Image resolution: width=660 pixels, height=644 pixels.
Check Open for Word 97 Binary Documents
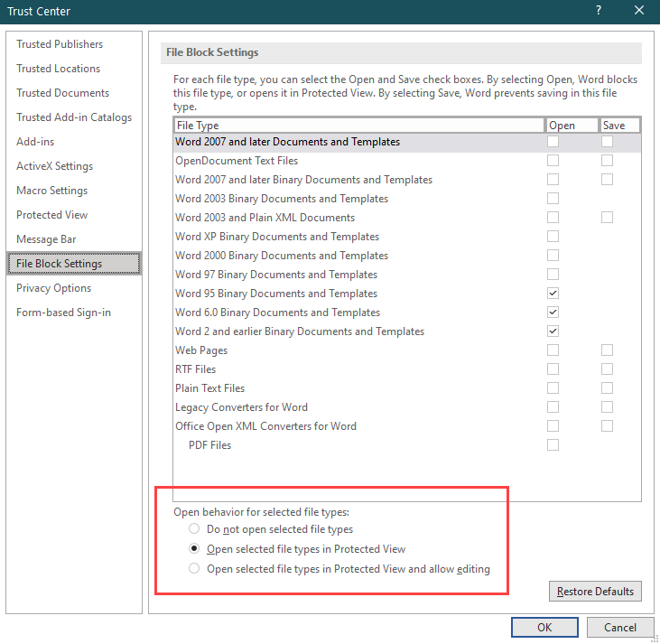tap(553, 275)
